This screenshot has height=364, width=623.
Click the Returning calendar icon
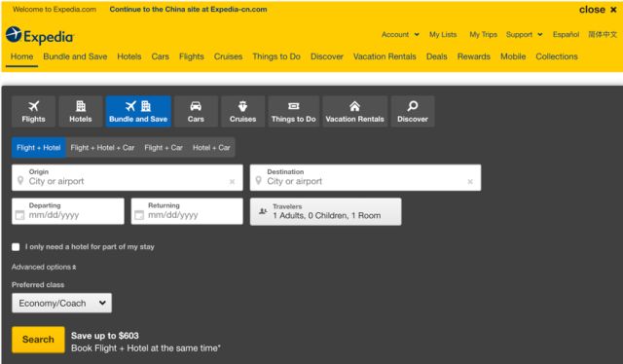click(138, 215)
